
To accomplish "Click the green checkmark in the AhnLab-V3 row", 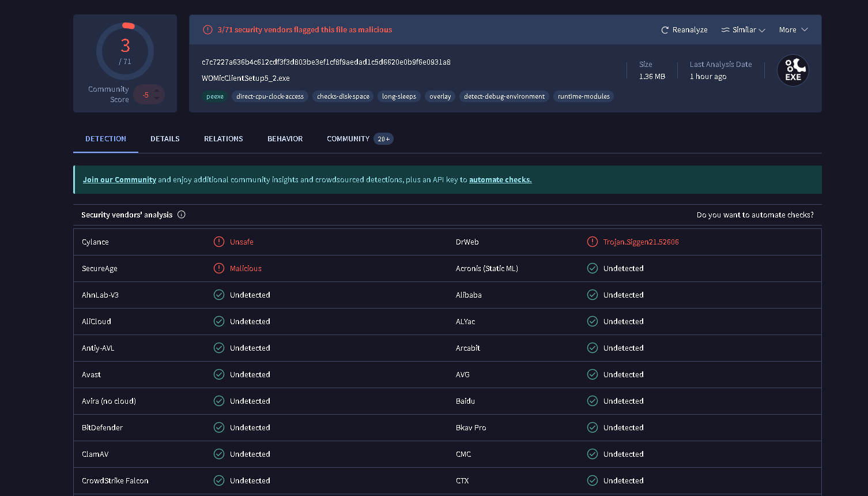I will coord(219,295).
